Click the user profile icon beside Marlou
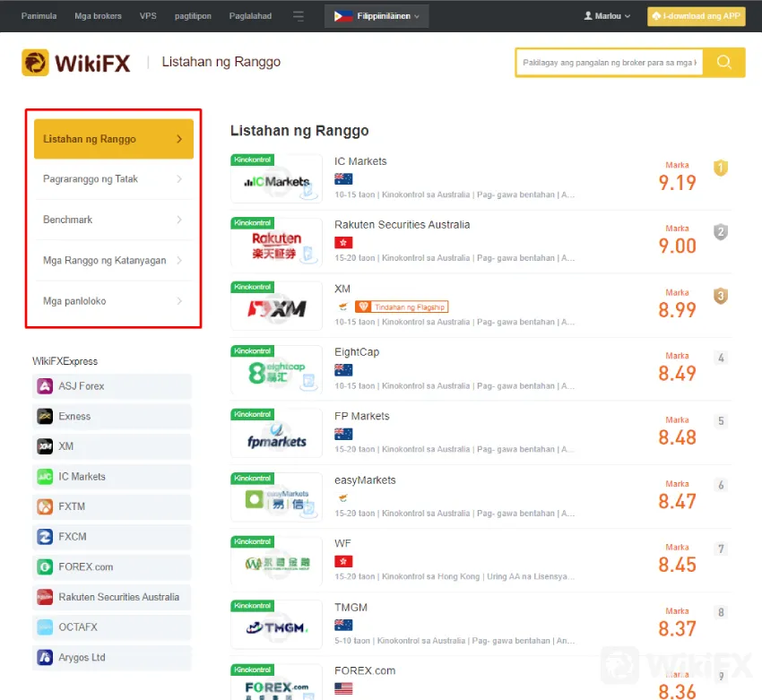 coord(588,16)
